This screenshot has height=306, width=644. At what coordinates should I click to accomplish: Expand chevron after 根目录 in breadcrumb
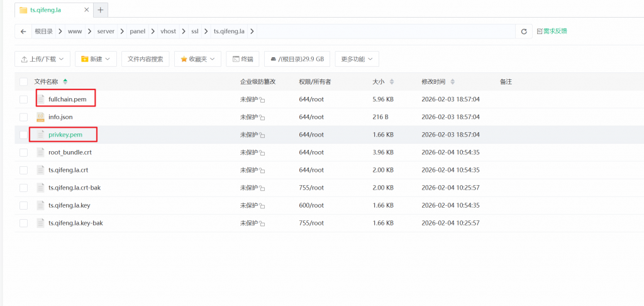(60, 31)
